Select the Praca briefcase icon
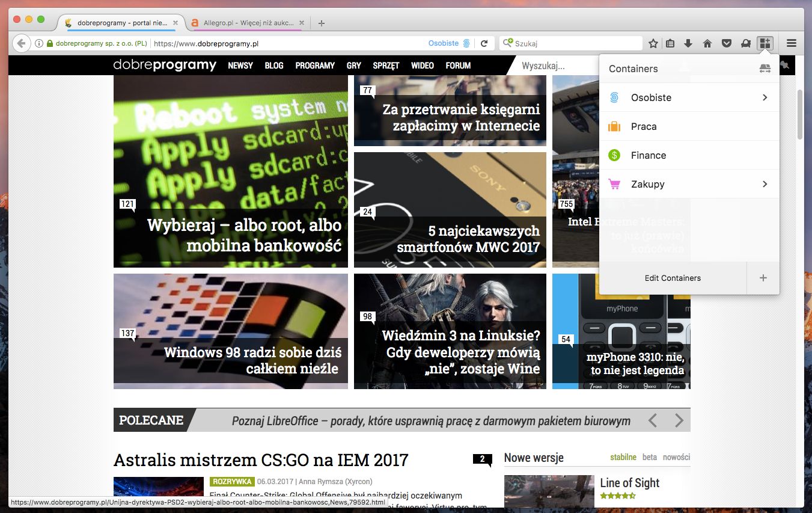Screen dimensions: 812x513 tap(614, 126)
